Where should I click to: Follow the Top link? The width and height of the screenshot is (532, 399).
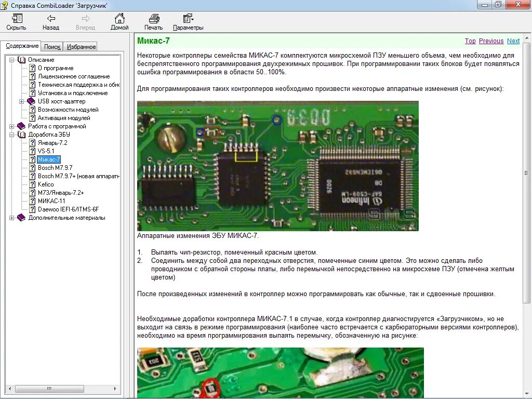pos(470,41)
